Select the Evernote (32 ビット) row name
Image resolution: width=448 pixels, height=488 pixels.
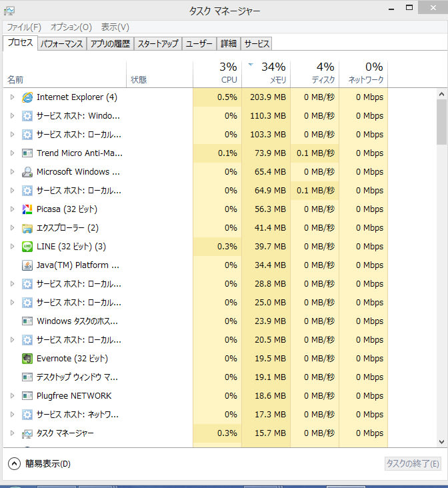(x=72, y=359)
